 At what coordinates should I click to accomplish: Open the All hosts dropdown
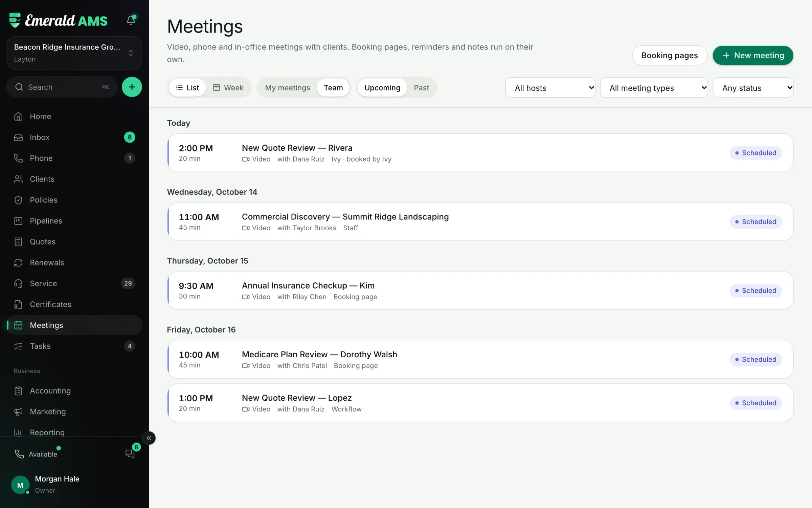[x=550, y=88]
